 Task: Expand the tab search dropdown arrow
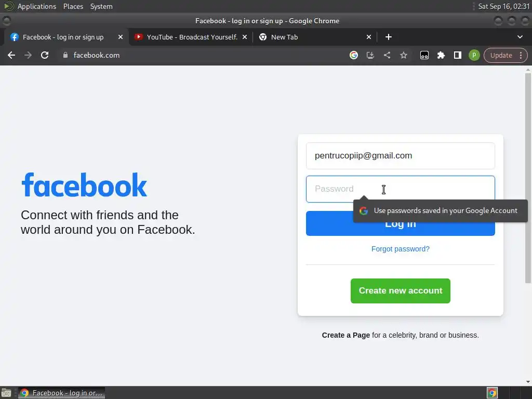(520, 37)
